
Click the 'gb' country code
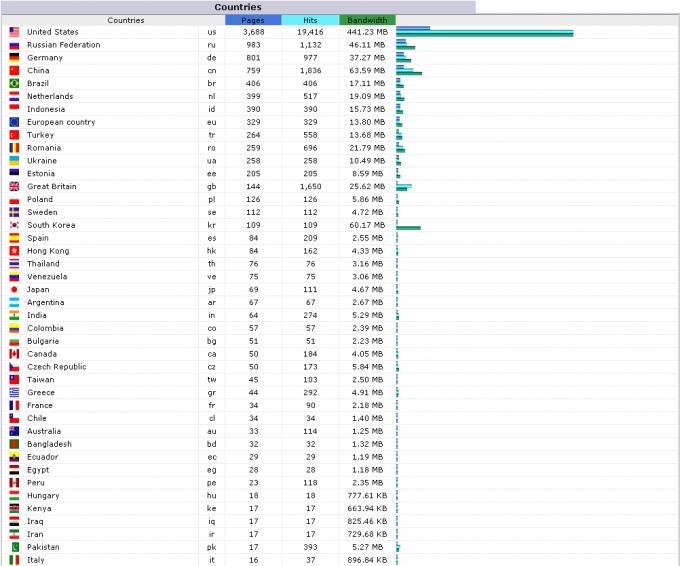[x=212, y=187]
